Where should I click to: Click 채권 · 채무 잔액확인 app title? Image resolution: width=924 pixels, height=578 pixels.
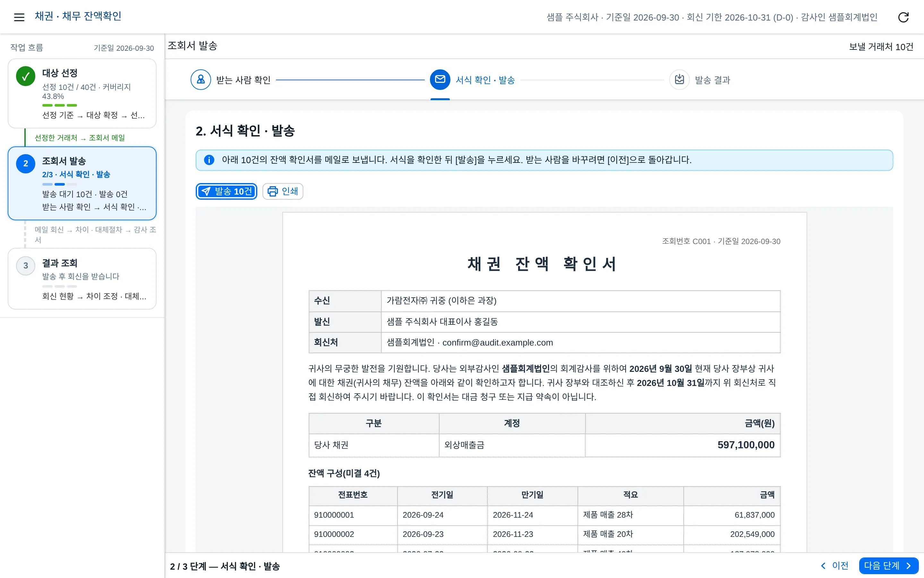pyautogui.click(x=78, y=16)
